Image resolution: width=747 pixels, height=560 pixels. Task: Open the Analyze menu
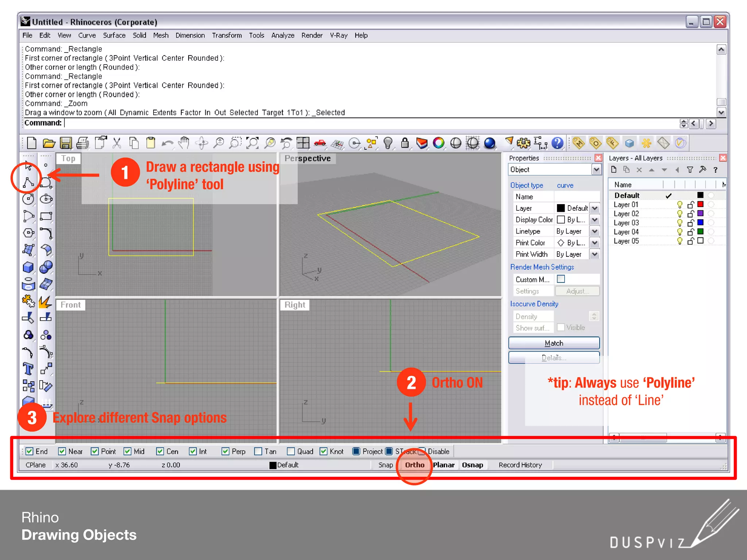point(283,35)
